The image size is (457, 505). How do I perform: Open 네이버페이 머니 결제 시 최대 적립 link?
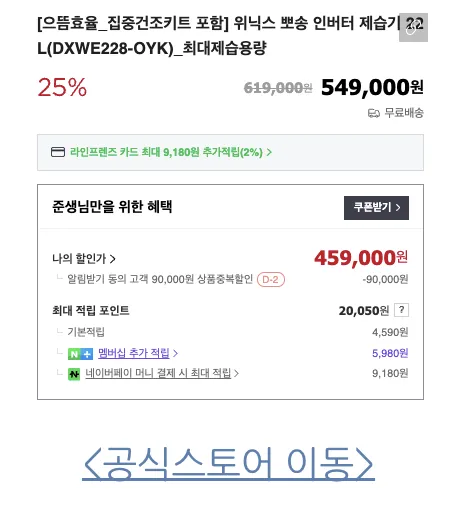pyautogui.click(x=158, y=373)
